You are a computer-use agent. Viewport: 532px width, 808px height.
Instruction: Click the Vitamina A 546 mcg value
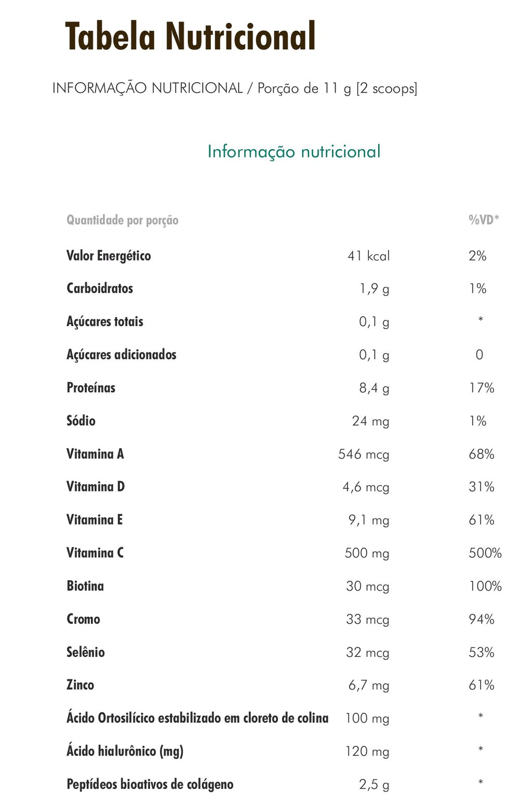tap(364, 454)
